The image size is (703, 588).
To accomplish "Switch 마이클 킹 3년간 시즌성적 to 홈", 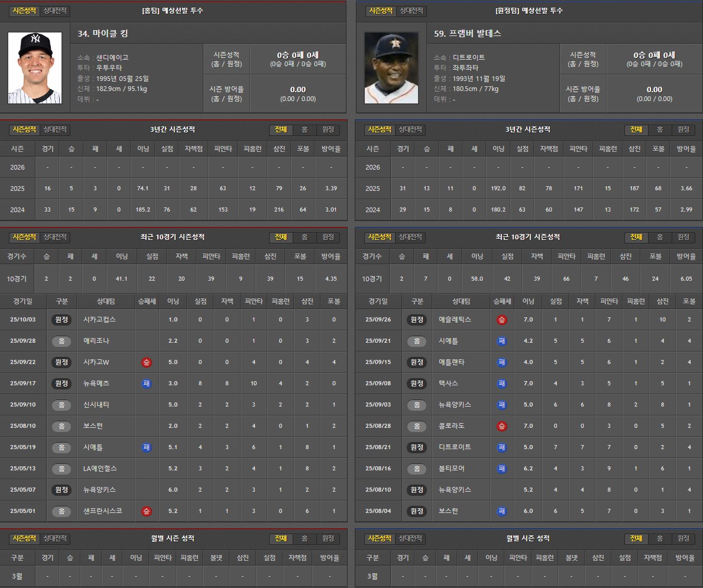I will coord(304,129).
